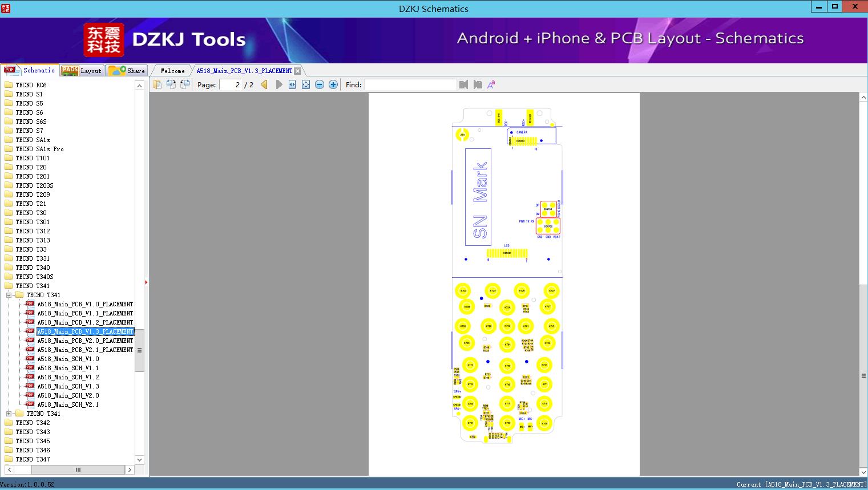
Task: Select A518_Main_PCB_V1.3_PLACEMENT in tree
Action: (x=85, y=331)
